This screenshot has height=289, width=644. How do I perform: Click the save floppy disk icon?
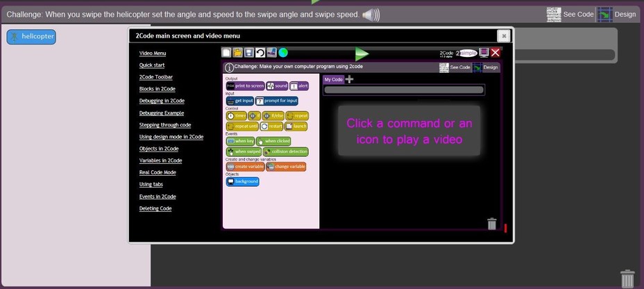click(x=249, y=53)
